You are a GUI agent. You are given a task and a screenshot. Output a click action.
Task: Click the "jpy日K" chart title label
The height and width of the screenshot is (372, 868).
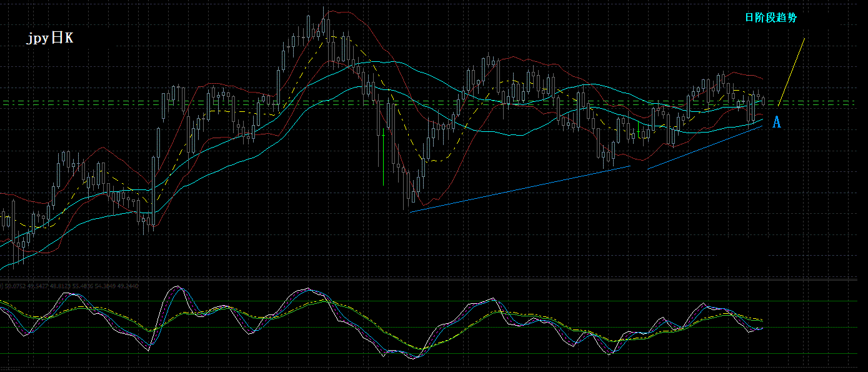(x=50, y=39)
